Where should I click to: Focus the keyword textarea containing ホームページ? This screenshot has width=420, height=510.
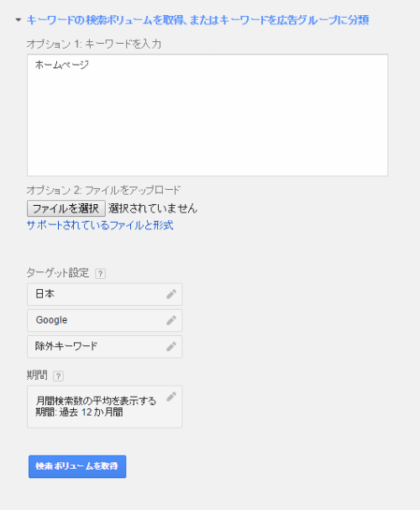click(207, 115)
